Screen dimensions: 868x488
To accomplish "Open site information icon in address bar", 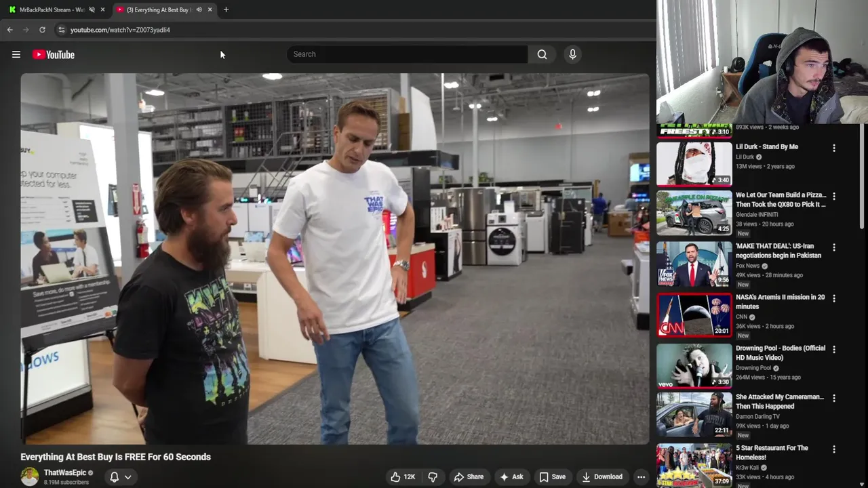I will tap(61, 30).
